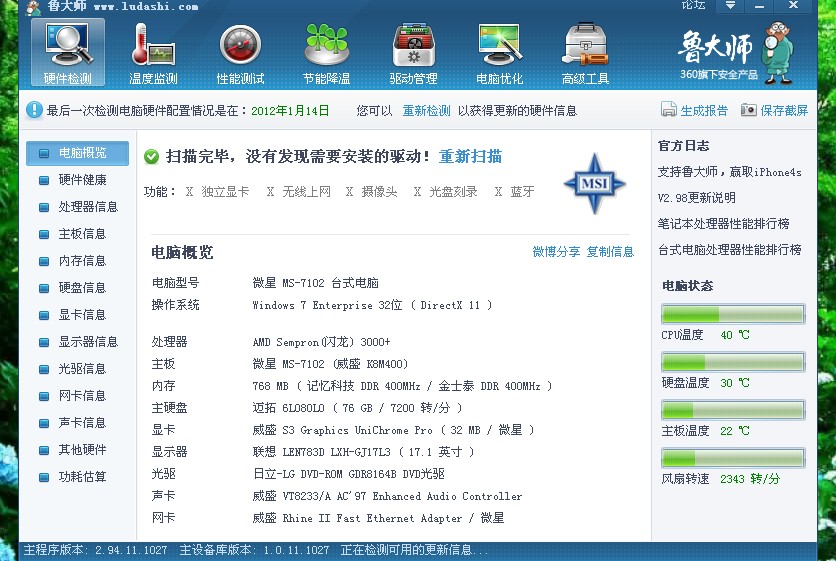
Task: Click 微博分享 to share on Weibo
Action: (x=556, y=252)
